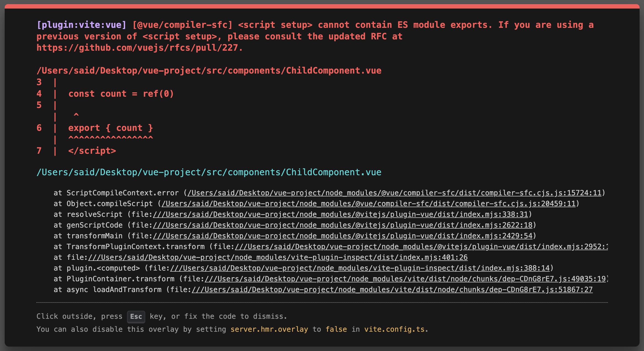The image size is (644, 351).
Task: Click the const count = ref(0) line
Action: pyautogui.click(x=121, y=94)
